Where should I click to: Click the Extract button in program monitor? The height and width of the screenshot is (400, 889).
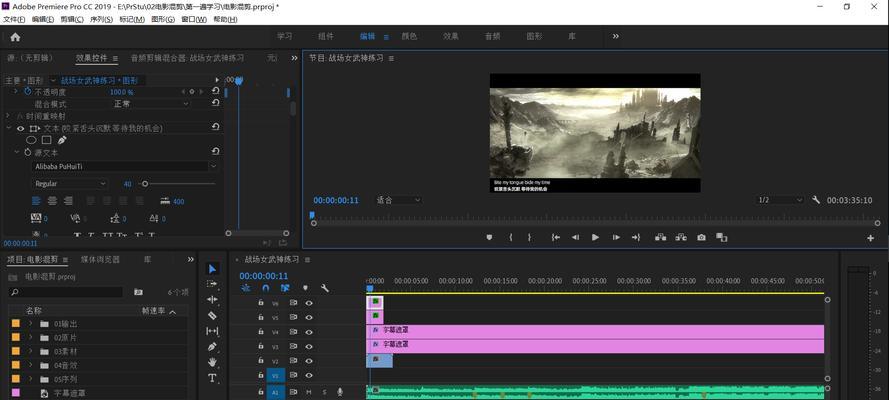pos(681,238)
